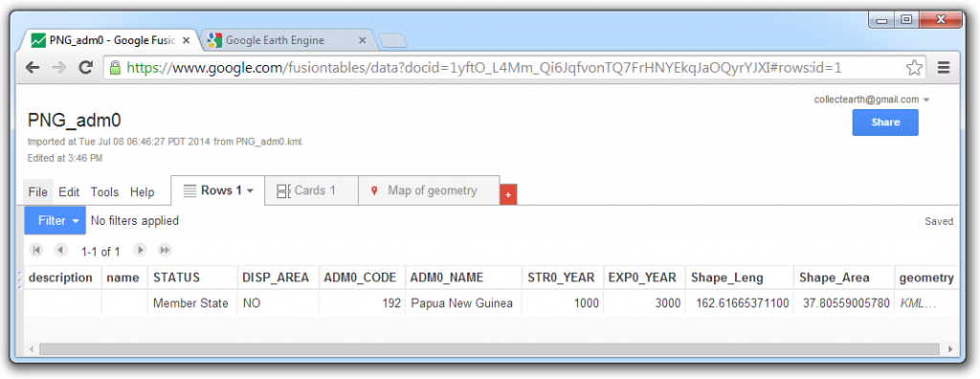Screen dimensions: 980x379
Task: Open the Map of geometry tab
Action: tap(429, 190)
